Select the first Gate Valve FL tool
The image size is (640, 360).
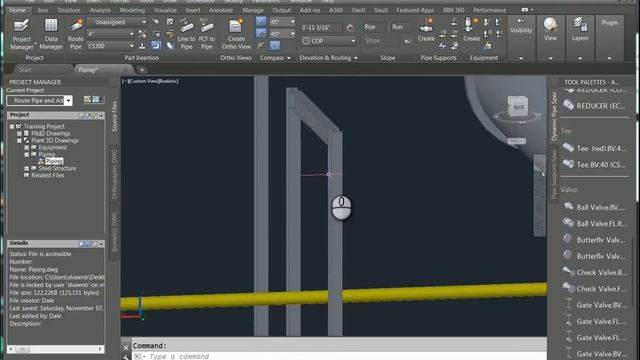point(594,322)
